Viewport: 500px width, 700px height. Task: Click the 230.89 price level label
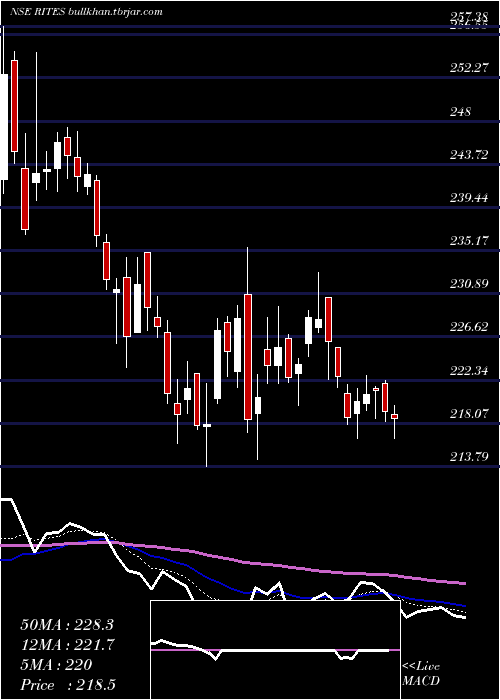coord(469,283)
